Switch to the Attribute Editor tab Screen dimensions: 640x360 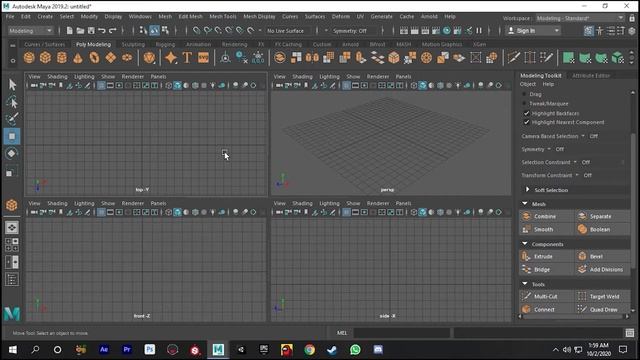tap(591, 76)
